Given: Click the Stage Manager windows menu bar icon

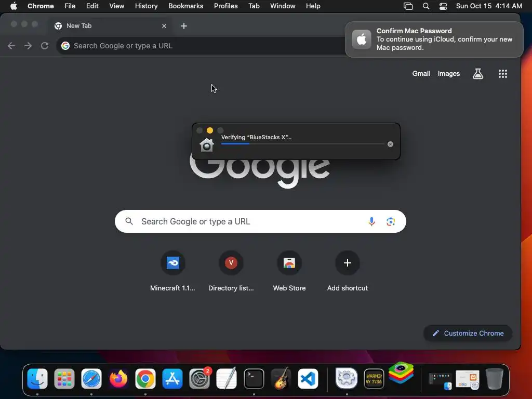Looking at the screenshot, I should pyautogui.click(x=408, y=6).
